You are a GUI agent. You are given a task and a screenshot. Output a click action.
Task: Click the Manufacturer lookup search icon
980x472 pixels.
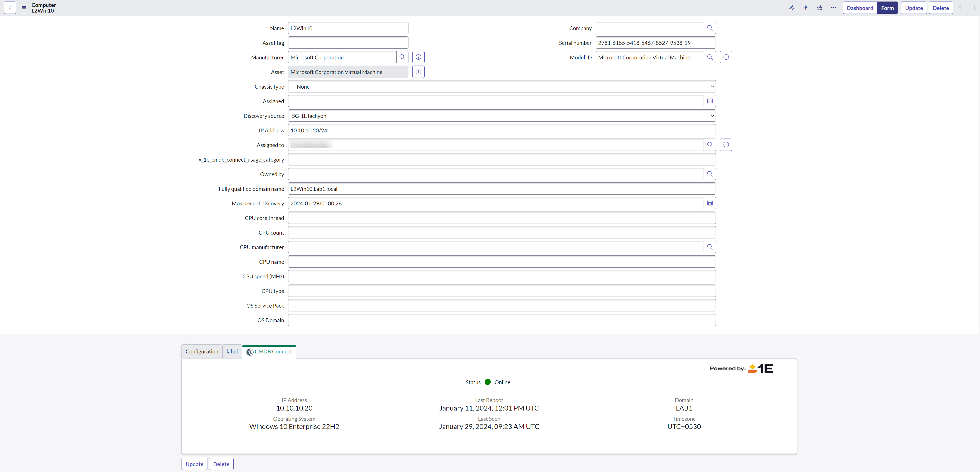click(402, 57)
